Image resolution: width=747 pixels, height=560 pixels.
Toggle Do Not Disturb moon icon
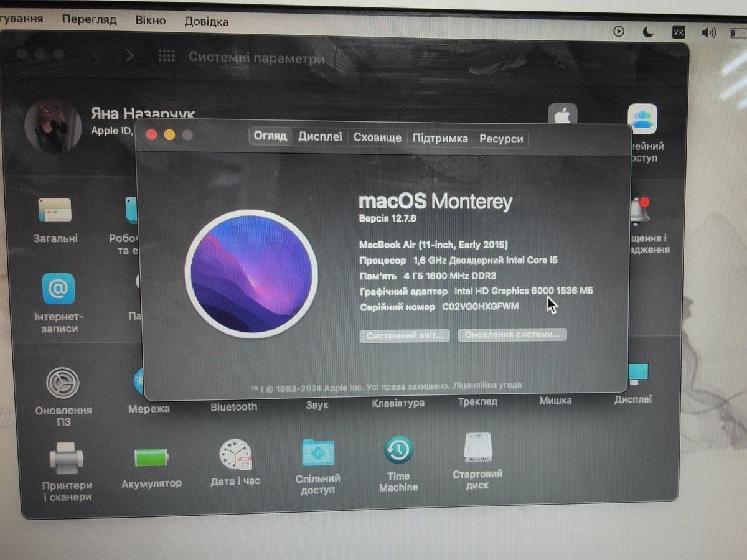(648, 32)
